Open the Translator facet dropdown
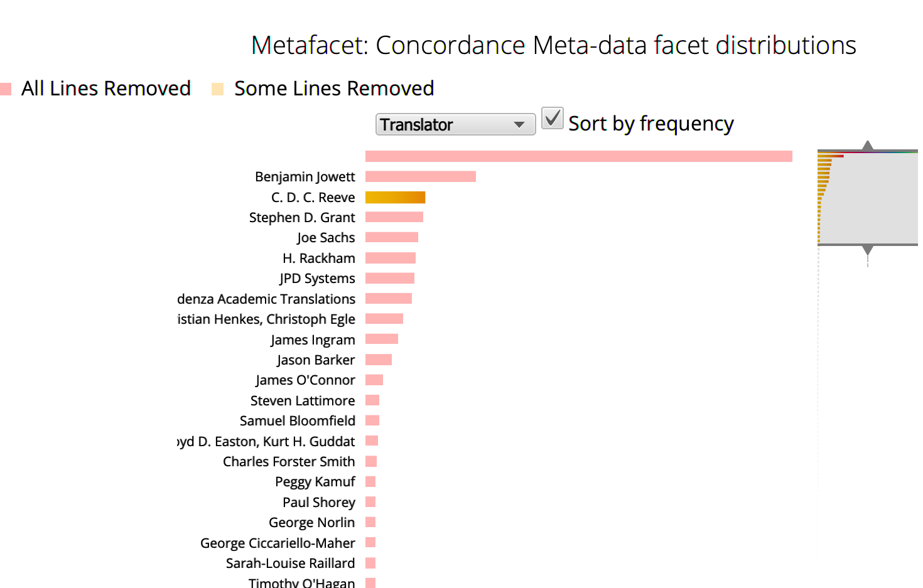 click(455, 124)
